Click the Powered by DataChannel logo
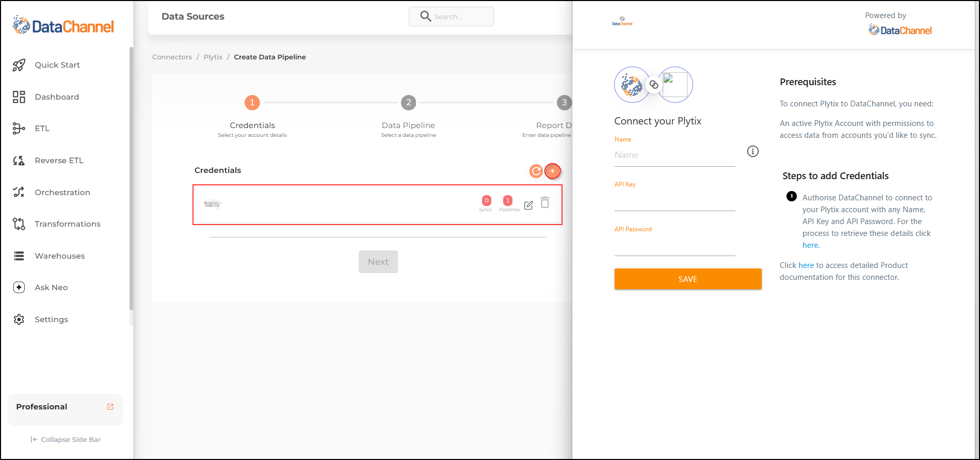Viewport: 980px width, 460px height. tap(900, 30)
